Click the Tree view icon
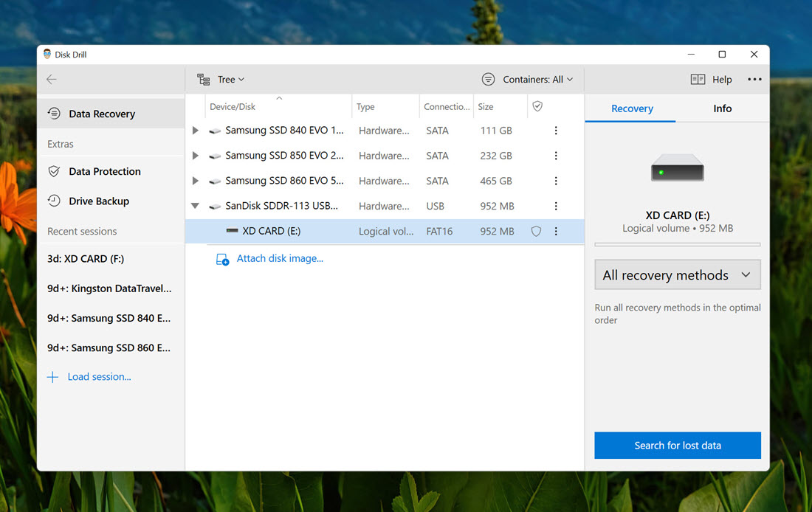This screenshot has height=512, width=812. pos(204,79)
